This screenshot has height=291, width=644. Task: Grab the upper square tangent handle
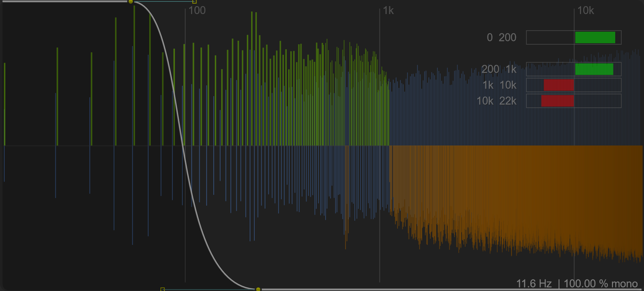click(194, 2)
